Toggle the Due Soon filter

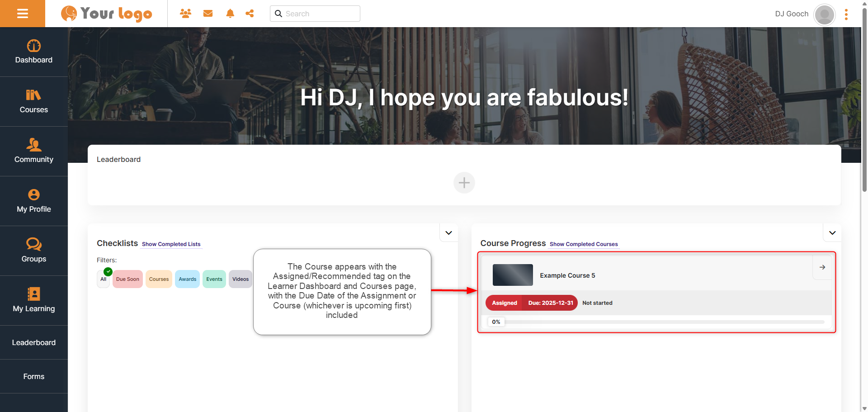[127, 279]
